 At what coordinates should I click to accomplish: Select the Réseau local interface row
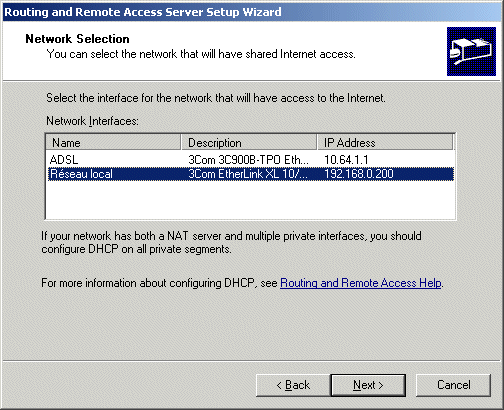click(251, 174)
